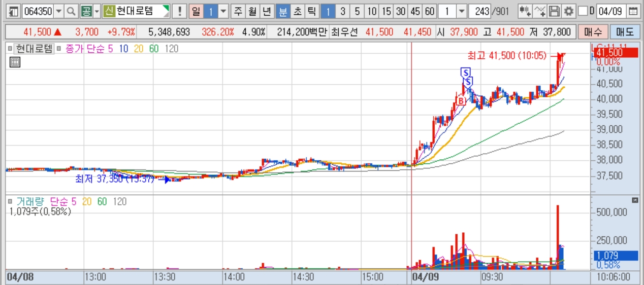The height and width of the screenshot is (285, 644).
Task: Click the 10:06:00 clock on time axis
Action: [x=614, y=277]
